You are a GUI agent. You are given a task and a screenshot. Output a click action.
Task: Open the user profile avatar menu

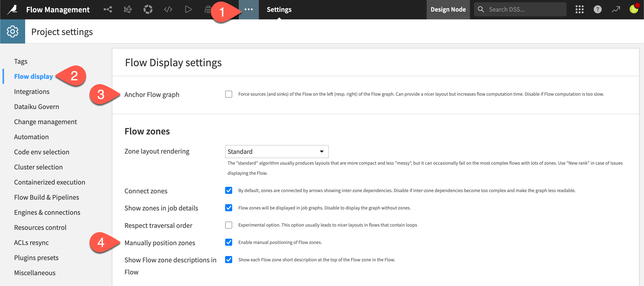click(x=634, y=10)
